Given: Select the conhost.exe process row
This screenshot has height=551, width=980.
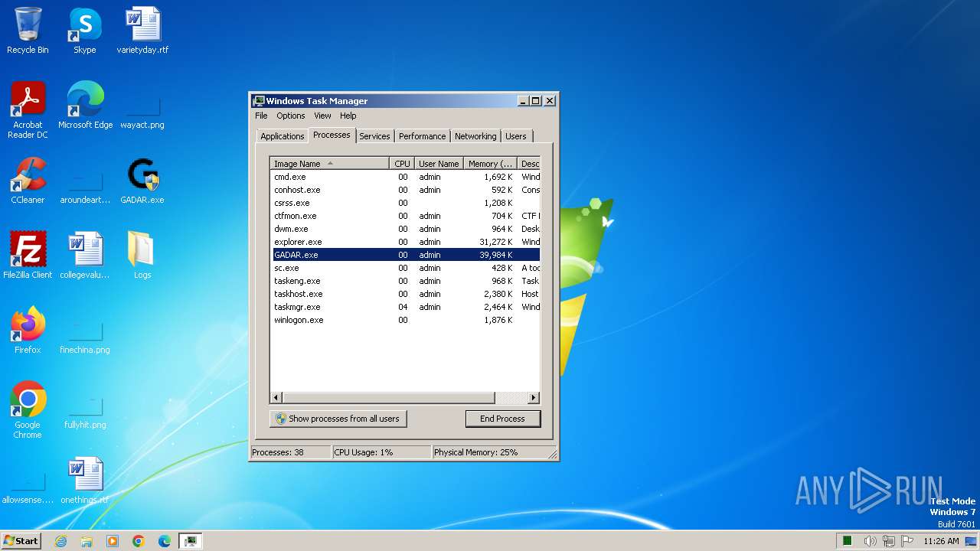Looking at the screenshot, I should click(405, 190).
